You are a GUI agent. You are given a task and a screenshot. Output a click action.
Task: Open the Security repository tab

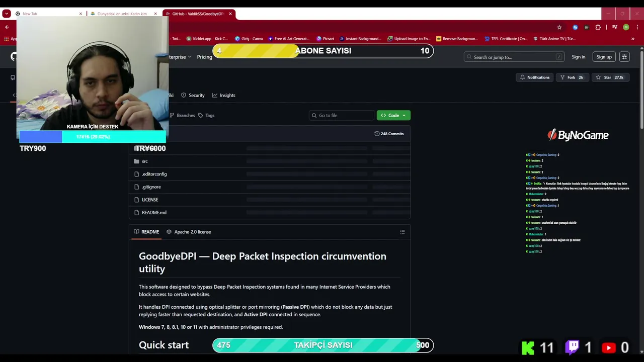point(193,96)
